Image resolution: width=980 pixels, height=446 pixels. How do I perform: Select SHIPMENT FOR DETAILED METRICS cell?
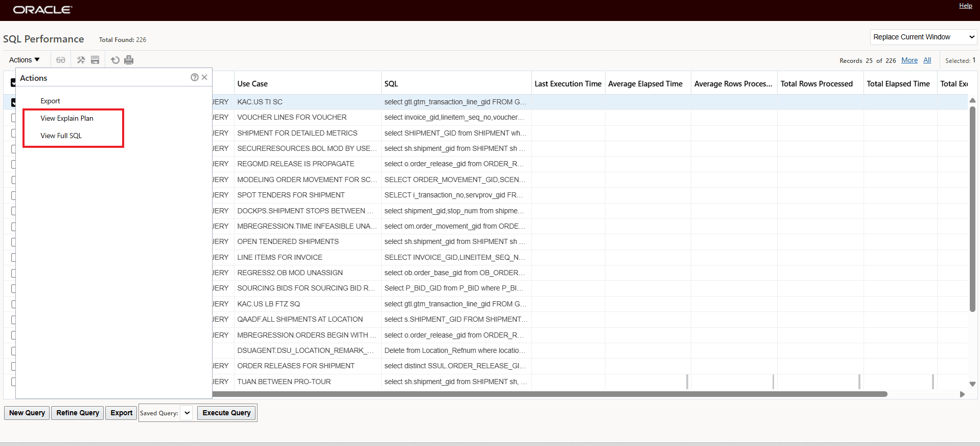pyautogui.click(x=308, y=133)
